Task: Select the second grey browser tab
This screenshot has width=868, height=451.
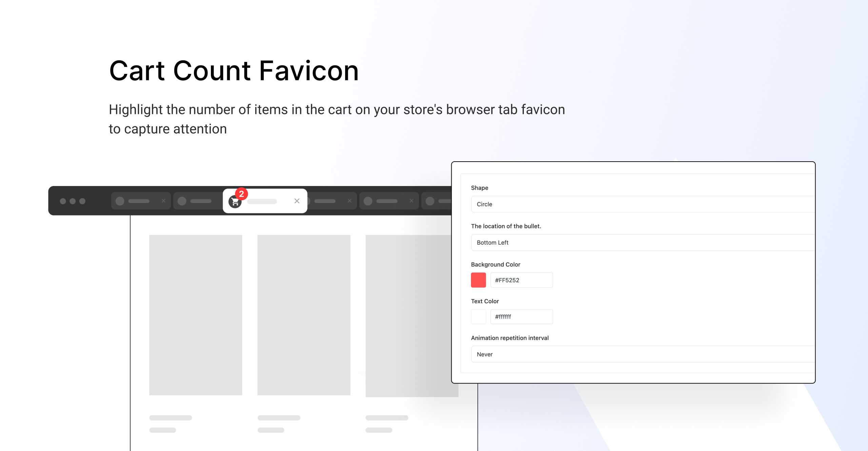Action: [198, 201]
